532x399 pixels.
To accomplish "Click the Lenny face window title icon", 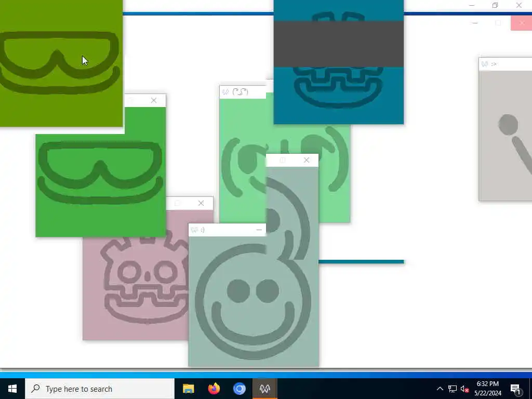I will point(225,92).
